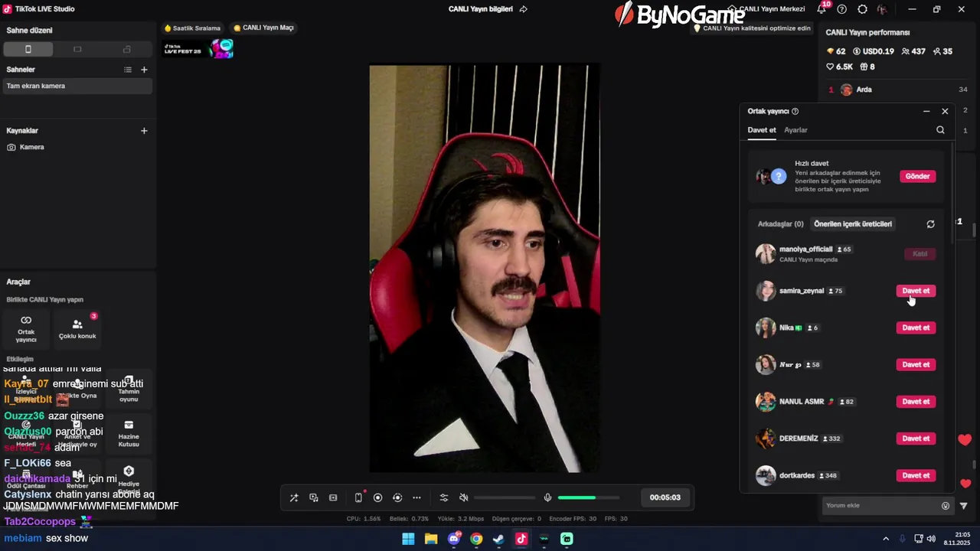Viewport: 980px width, 551px height.
Task: Invite NANUL ASMR with 'Davet et'
Action: pyautogui.click(x=916, y=402)
